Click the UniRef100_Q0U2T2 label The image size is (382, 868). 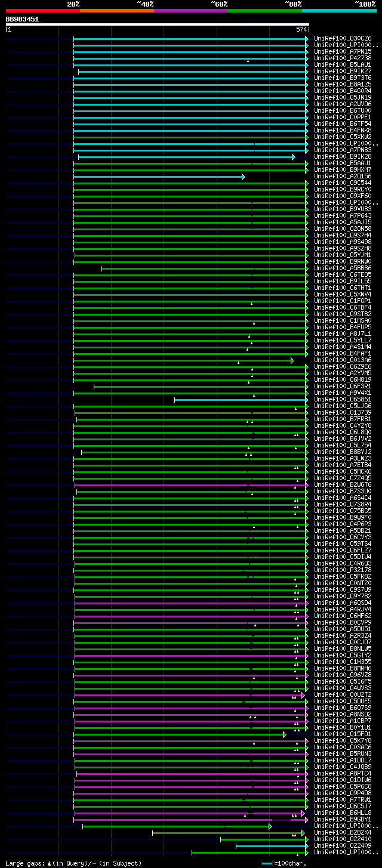pyautogui.click(x=343, y=694)
